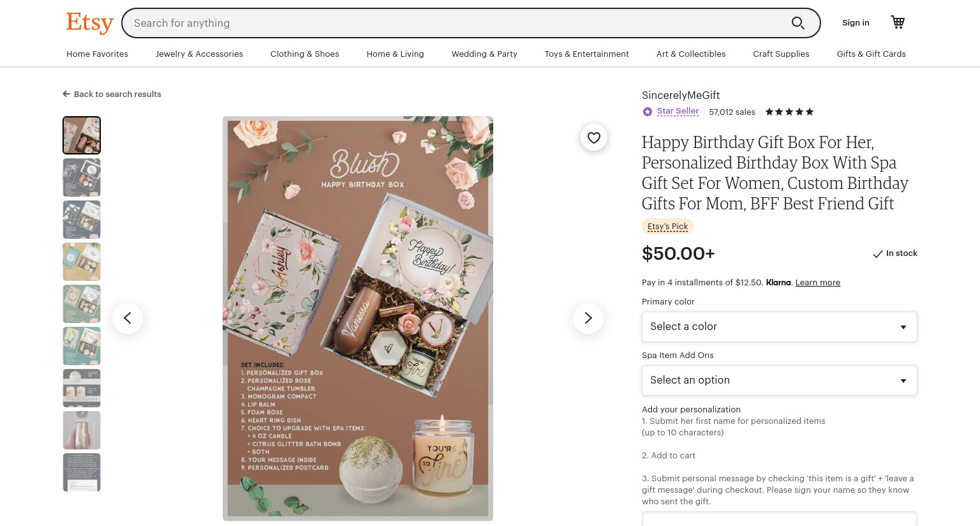Viewport: 980px width, 526px height.
Task: Visit the SincerelyMeGift shop page
Action: (x=681, y=95)
